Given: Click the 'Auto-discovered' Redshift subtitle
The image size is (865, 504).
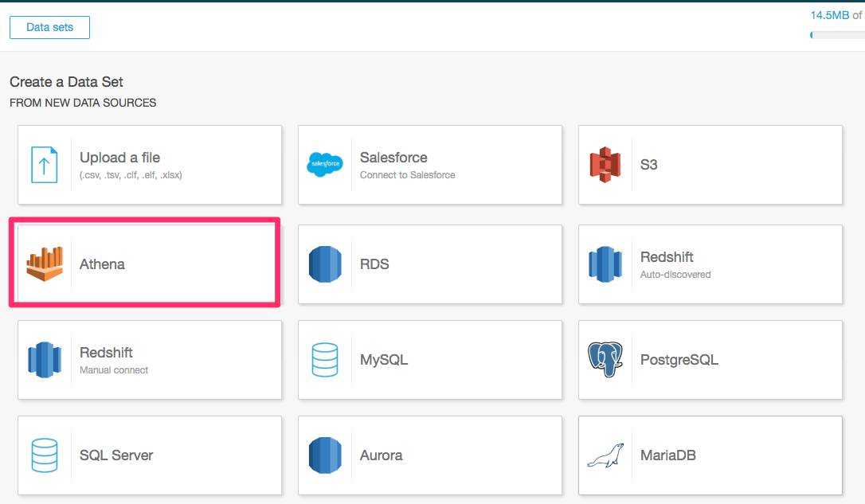Looking at the screenshot, I should coord(675,275).
